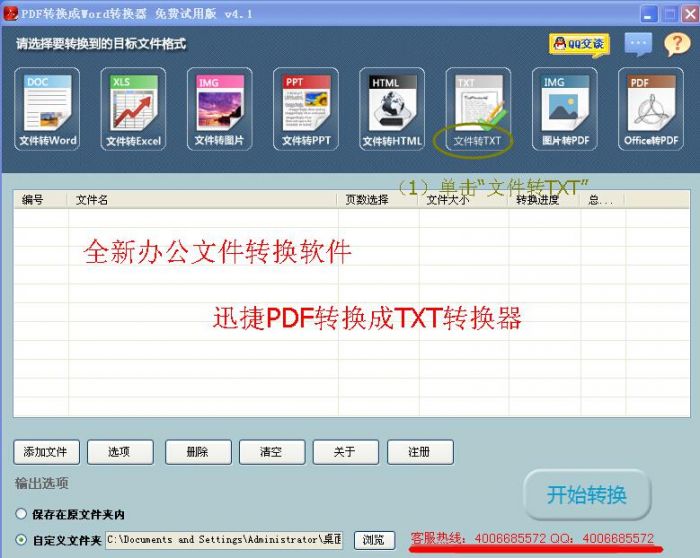Pick the 文件转图片 conversion icon
The image size is (700, 558).
[x=219, y=109]
